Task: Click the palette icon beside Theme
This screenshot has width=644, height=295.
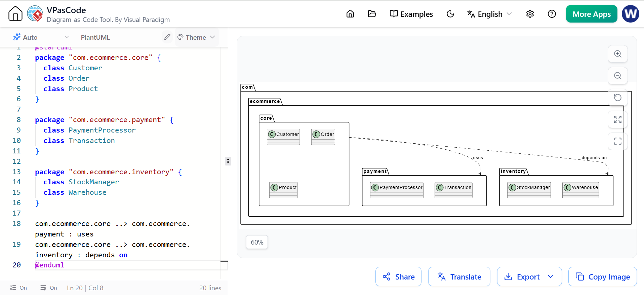Action: (180, 37)
